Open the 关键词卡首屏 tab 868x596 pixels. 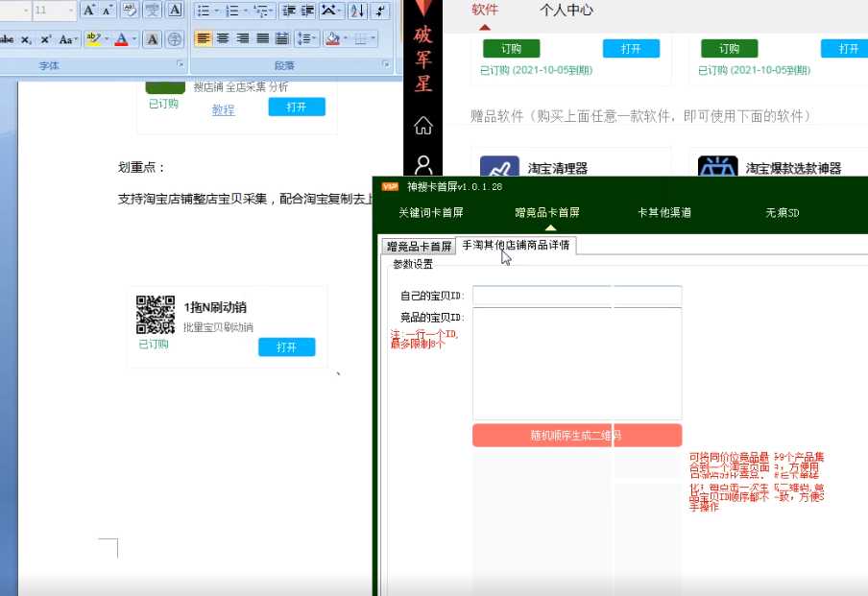coord(431,212)
